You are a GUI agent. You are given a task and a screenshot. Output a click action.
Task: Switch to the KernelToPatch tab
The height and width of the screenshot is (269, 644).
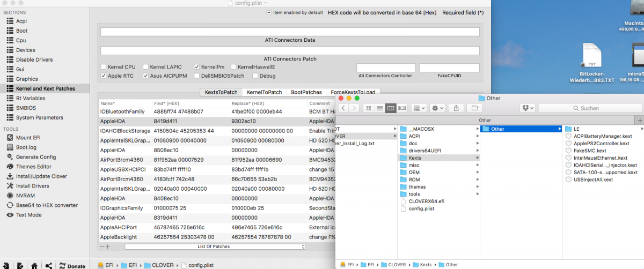[264, 92]
